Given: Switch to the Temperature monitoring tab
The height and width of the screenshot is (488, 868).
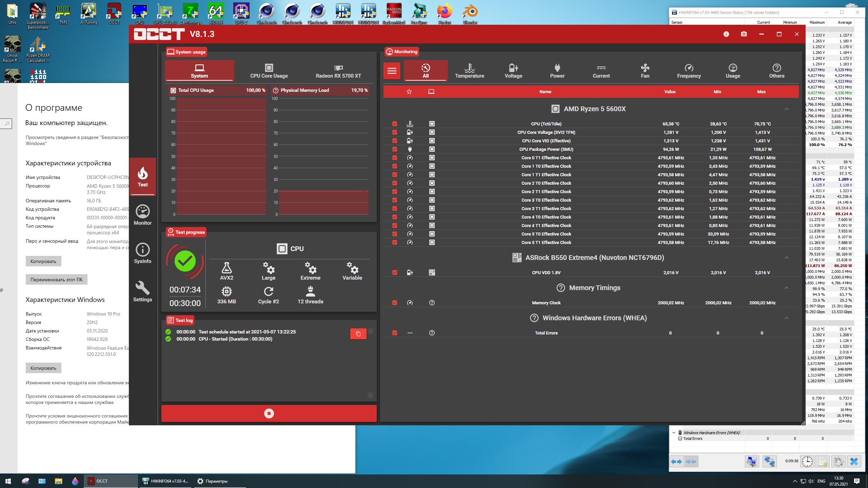Looking at the screenshot, I should click(x=469, y=71).
